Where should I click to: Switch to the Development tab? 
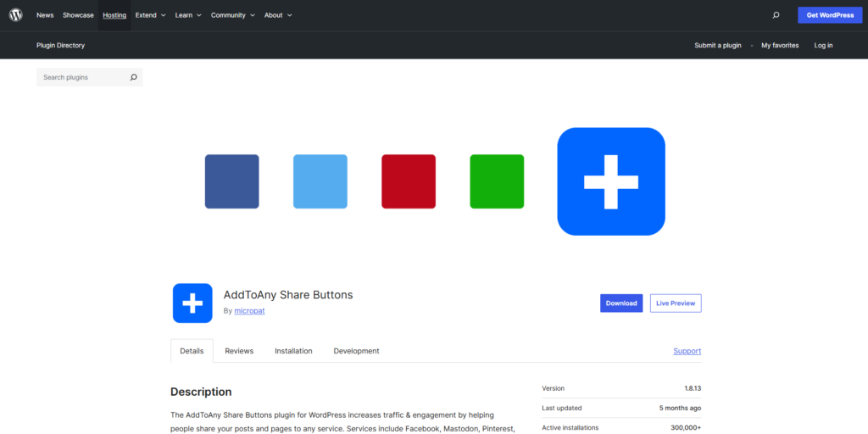tap(357, 351)
